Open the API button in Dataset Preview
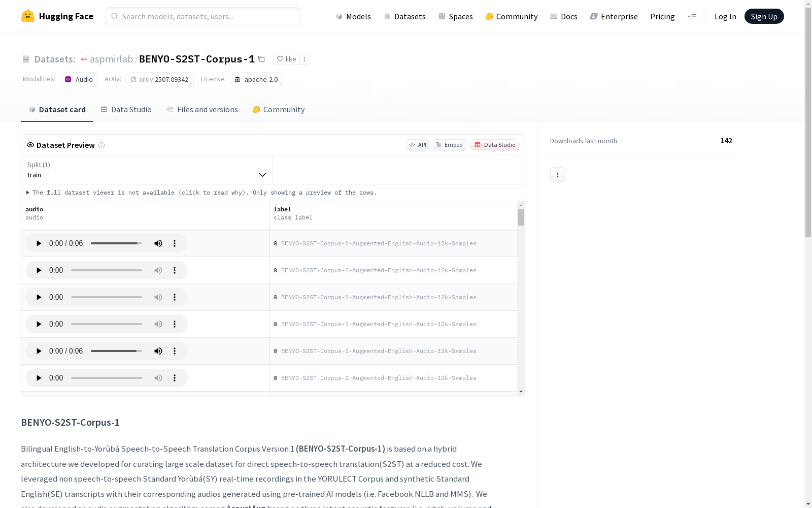The width and height of the screenshot is (812, 508). click(418, 145)
